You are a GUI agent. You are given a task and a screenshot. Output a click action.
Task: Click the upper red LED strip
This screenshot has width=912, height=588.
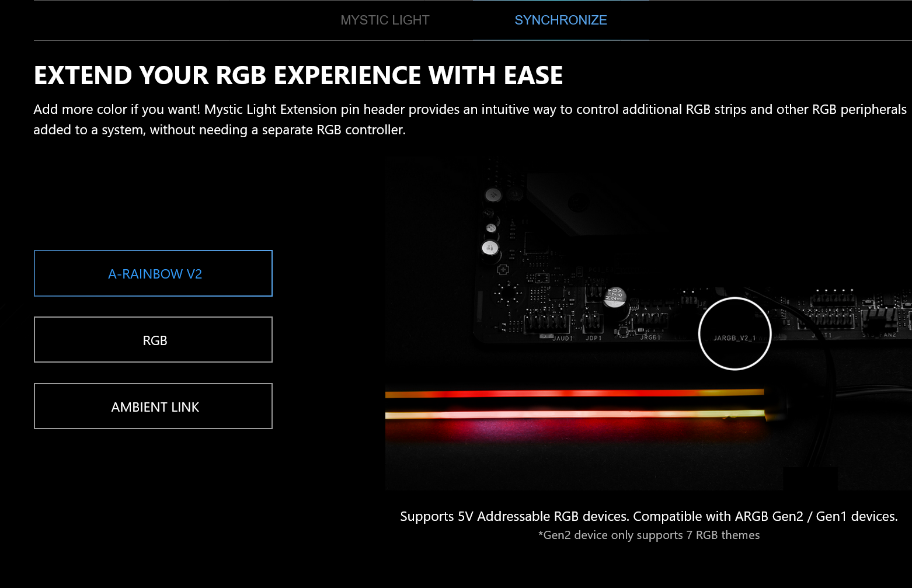tap(572, 394)
